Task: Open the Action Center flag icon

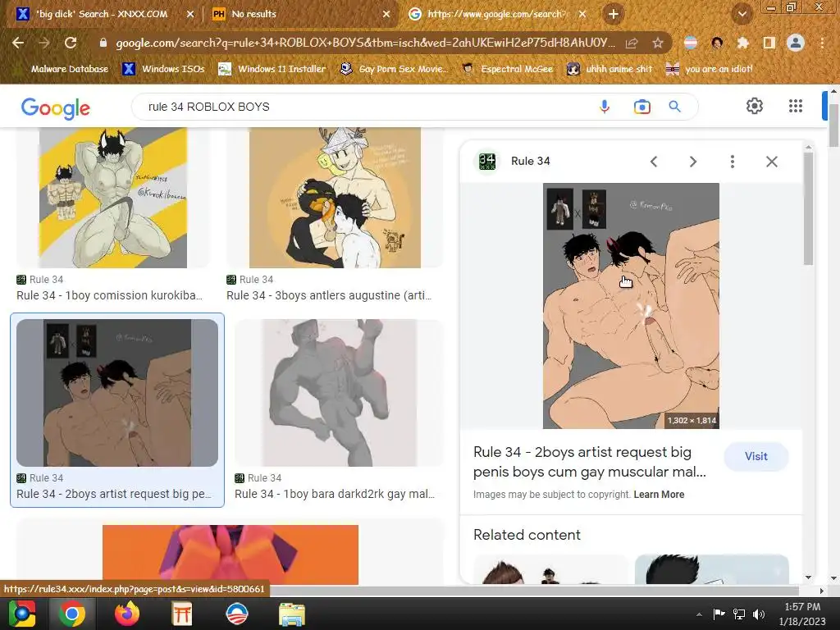Action: click(x=719, y=614)
